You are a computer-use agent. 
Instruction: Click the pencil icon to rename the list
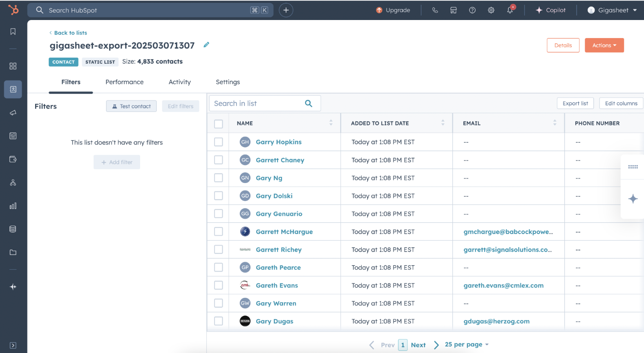206,45
